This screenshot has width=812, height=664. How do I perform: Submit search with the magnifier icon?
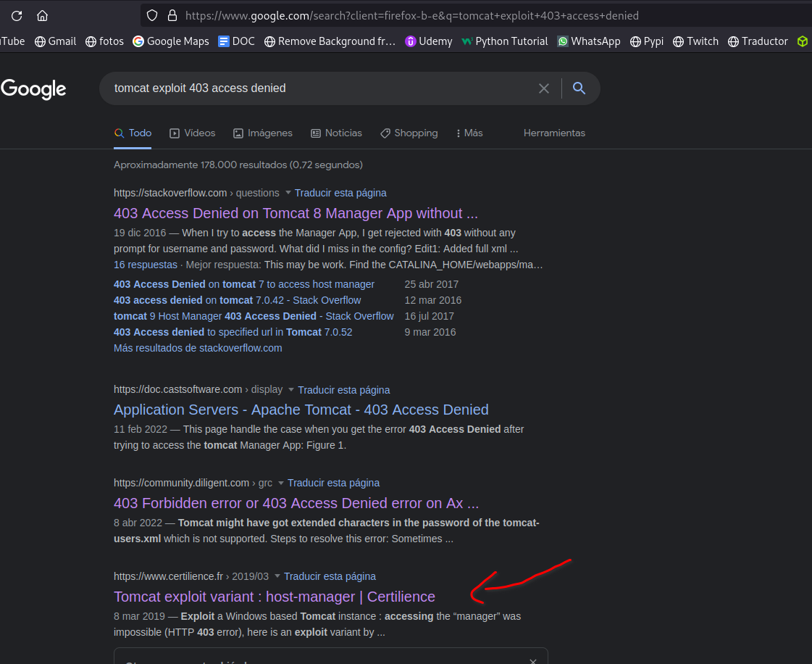pyautogui.click(x=579, y=88)
